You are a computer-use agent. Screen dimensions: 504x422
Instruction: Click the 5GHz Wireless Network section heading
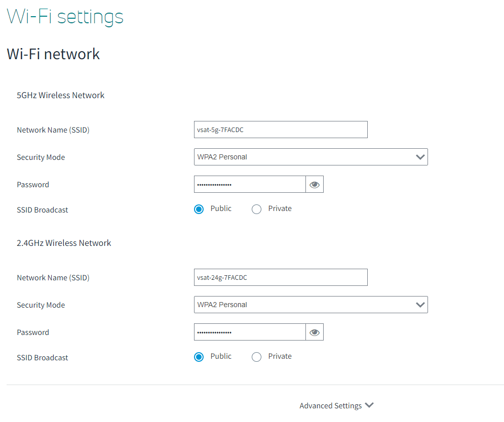pos(60,95)
